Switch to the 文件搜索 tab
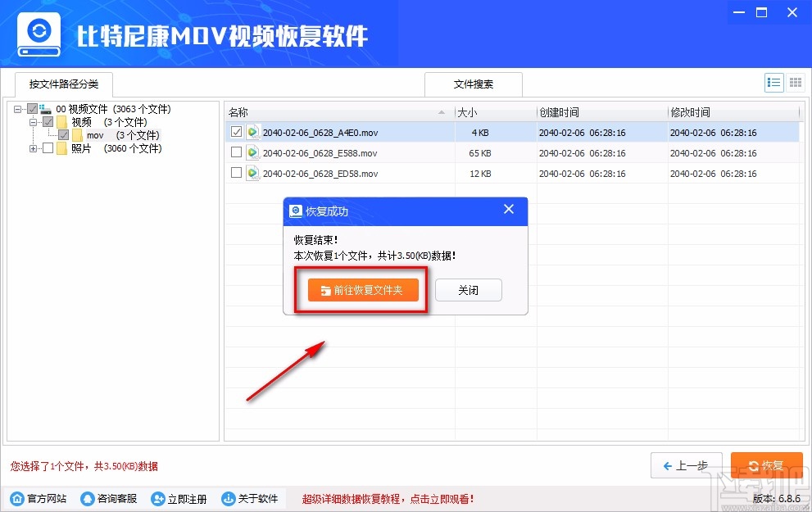 473,84
